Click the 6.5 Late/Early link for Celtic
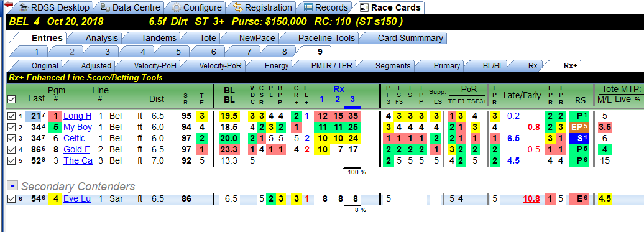The width and height of the screenshot is (644, 232). [513, 138]
